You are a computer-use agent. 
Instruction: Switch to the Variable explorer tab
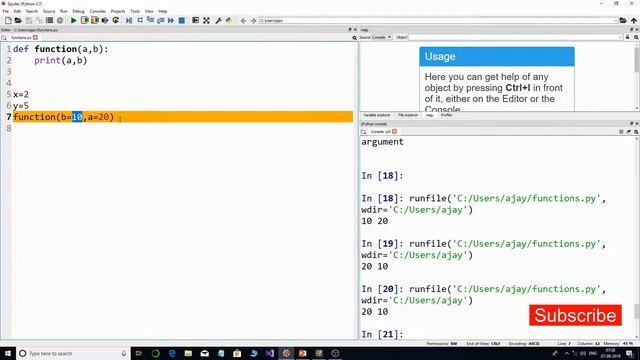point(376,116)
